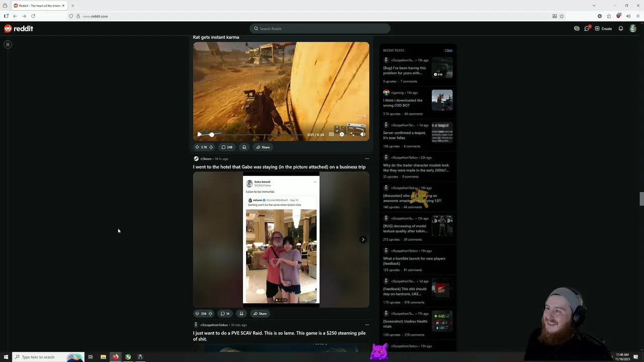Toggle the browser tab sound icon
The width and height of the screenshot is (644, 362).
[628, 16]
